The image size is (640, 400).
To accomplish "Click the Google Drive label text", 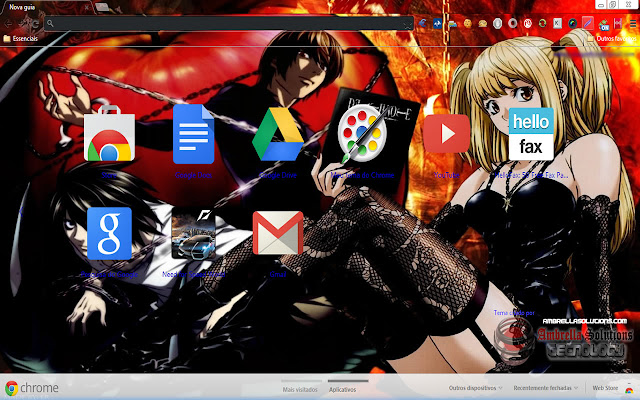I will 278,175.
